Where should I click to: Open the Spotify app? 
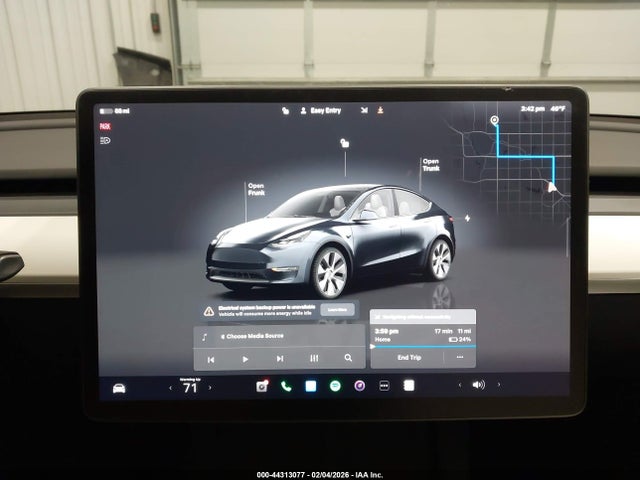[334, 386]
